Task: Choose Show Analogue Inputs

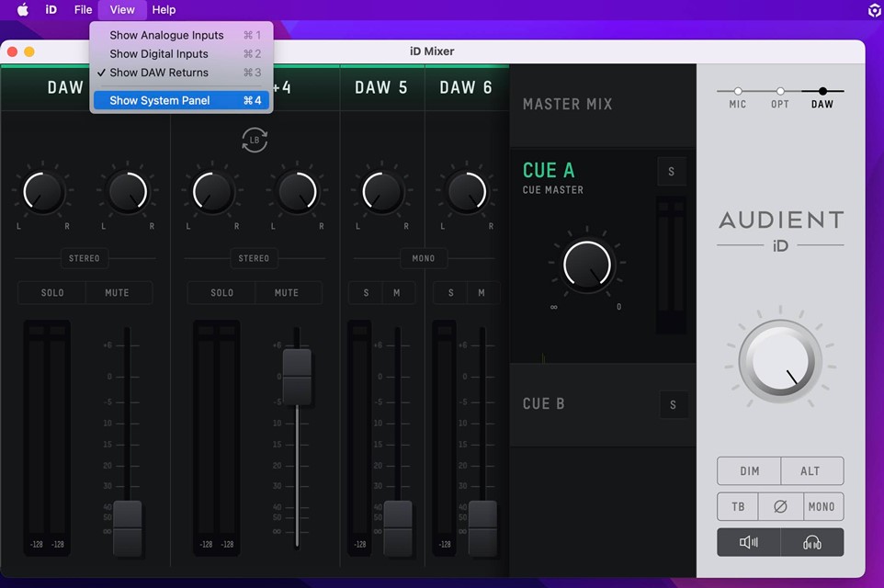Action: click(x=181, y=35)
